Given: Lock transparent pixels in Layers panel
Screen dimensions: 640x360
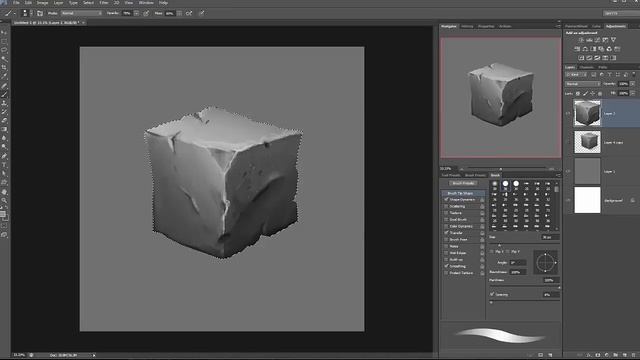Looking at the screenshot, I should pyautogui.click(x=578, y=93).
